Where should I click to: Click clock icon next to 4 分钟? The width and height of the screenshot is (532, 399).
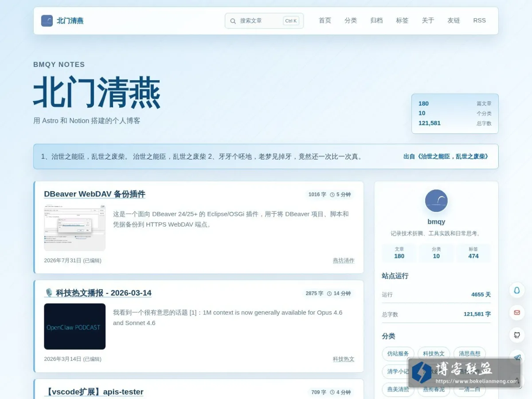tap(332, 392)
